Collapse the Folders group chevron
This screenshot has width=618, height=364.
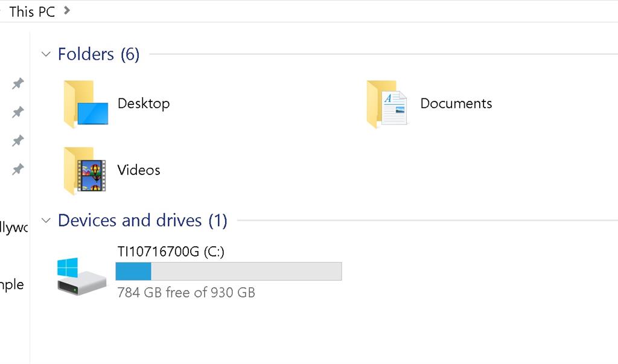(x=46, y=54)
